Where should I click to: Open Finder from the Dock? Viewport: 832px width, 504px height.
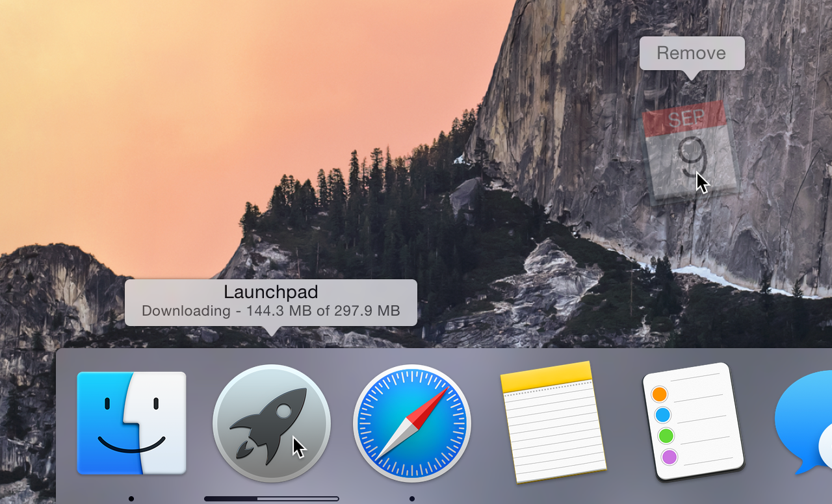[x=131, y=423]
